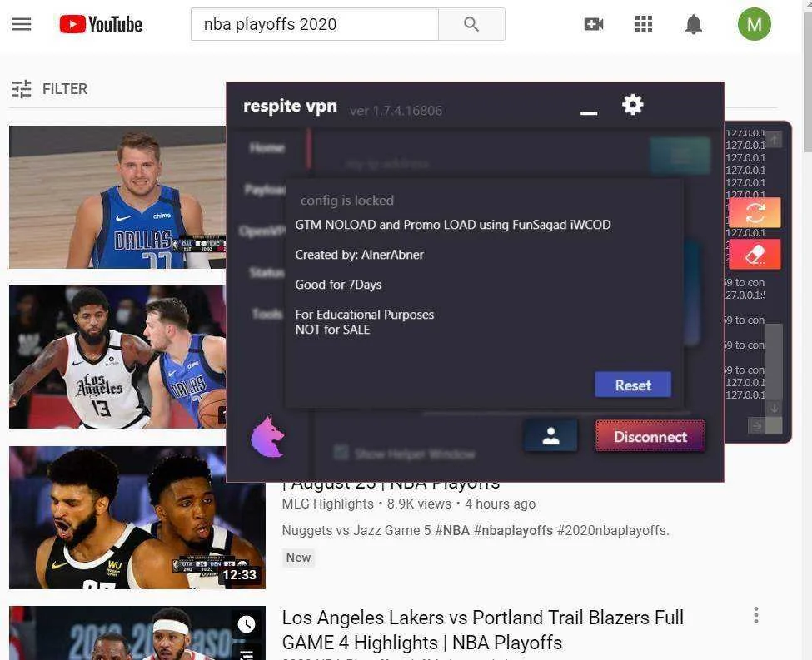
Task: Open Respite VPN settings gear
Action: (x=632, y=105)
